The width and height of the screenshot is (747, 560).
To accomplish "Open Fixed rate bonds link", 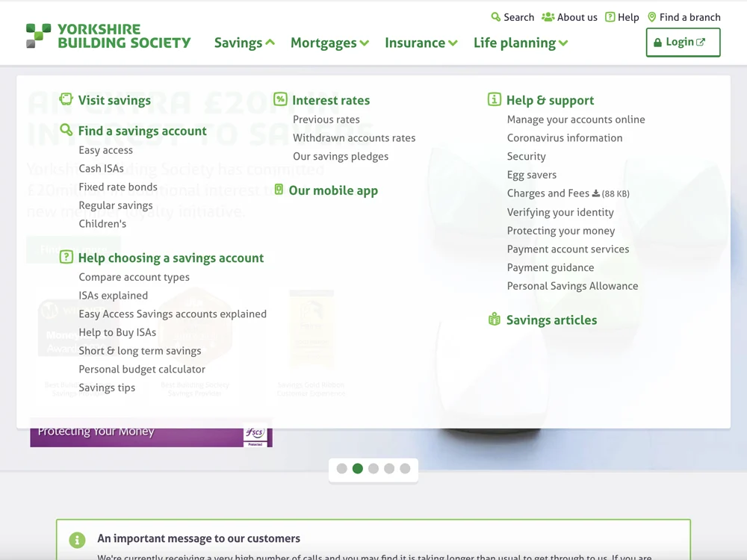I will pyautogui.click(x=118, y=187).
